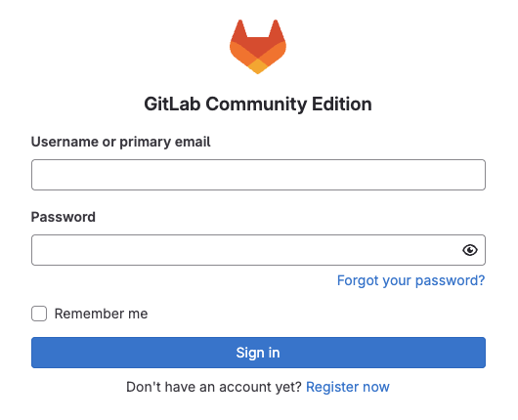Select the orange GitLab tanuki emblem
The image size is (518, 420).
258,47
